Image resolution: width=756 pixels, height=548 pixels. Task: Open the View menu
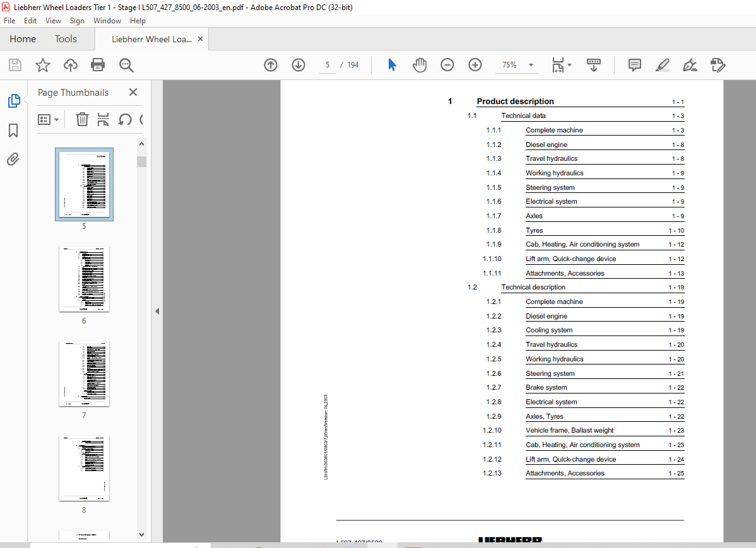53,21
